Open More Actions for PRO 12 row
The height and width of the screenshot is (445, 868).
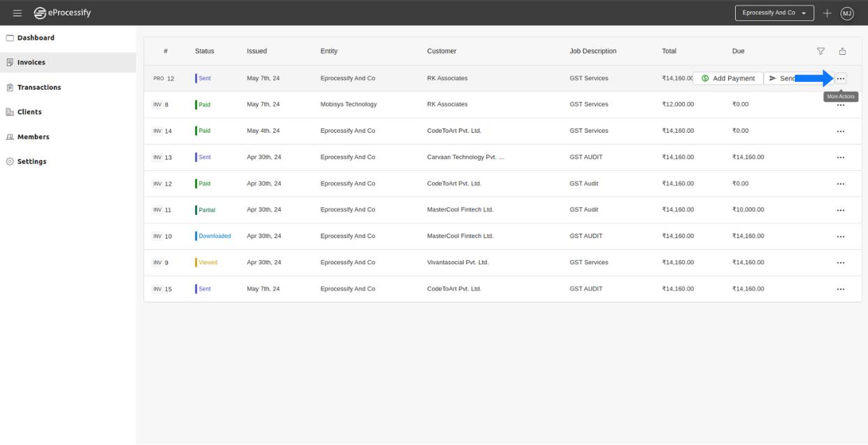841,79
